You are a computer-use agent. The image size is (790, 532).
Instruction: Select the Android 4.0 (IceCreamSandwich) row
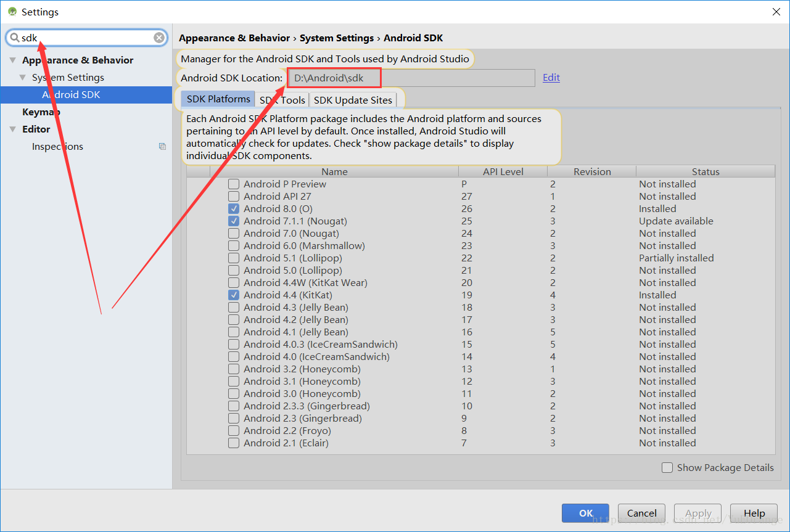tap(481, 356)
